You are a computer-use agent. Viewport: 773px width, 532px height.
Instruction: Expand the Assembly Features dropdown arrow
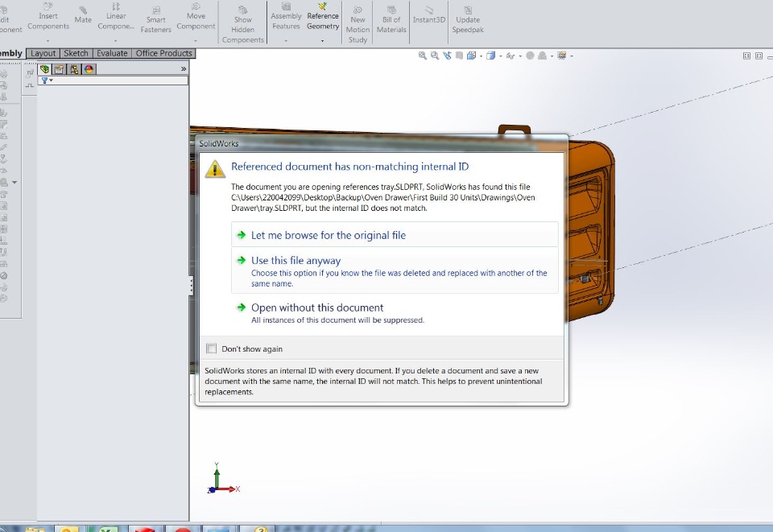[286, 41]
